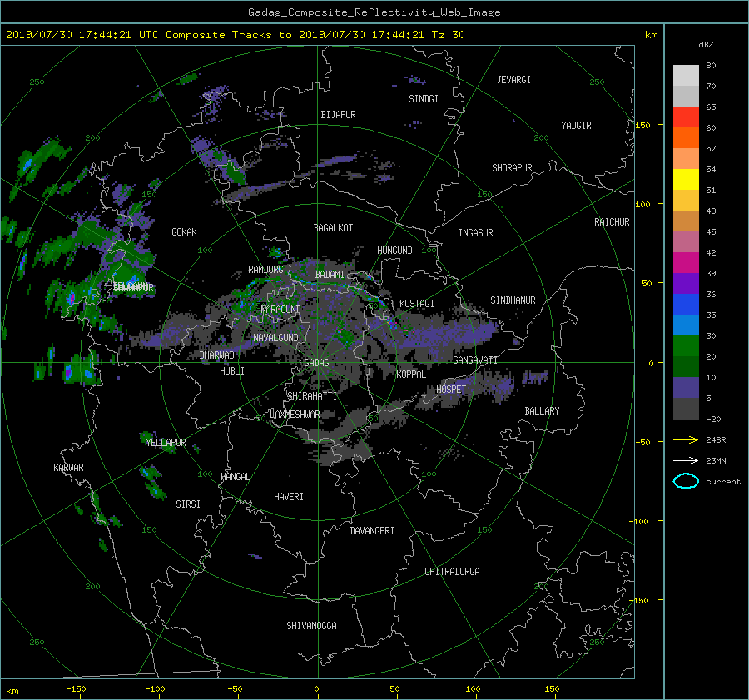The height and width of the screenshot is (700, 749).
Task: Click the YADGIR city label
Action: (576, 126)
